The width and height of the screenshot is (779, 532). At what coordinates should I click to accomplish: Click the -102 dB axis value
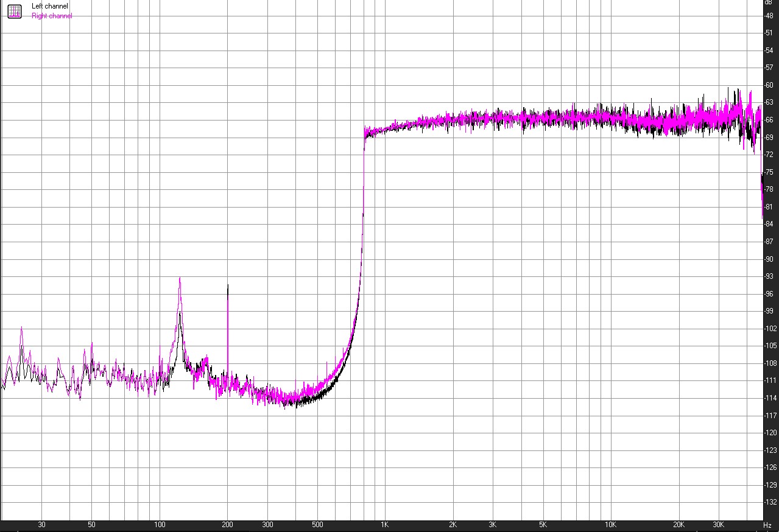(770, 328)
